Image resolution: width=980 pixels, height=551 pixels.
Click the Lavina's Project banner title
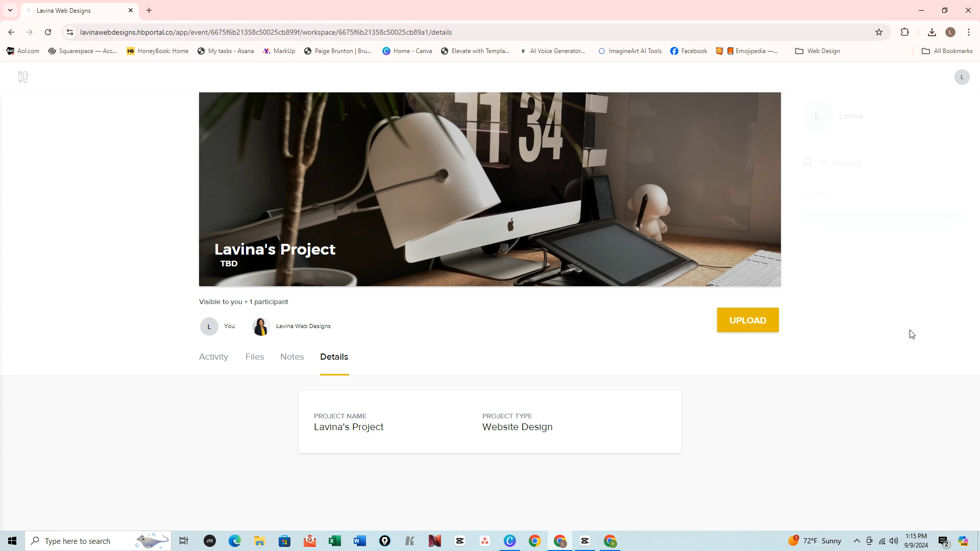click(x=275, y=249)
